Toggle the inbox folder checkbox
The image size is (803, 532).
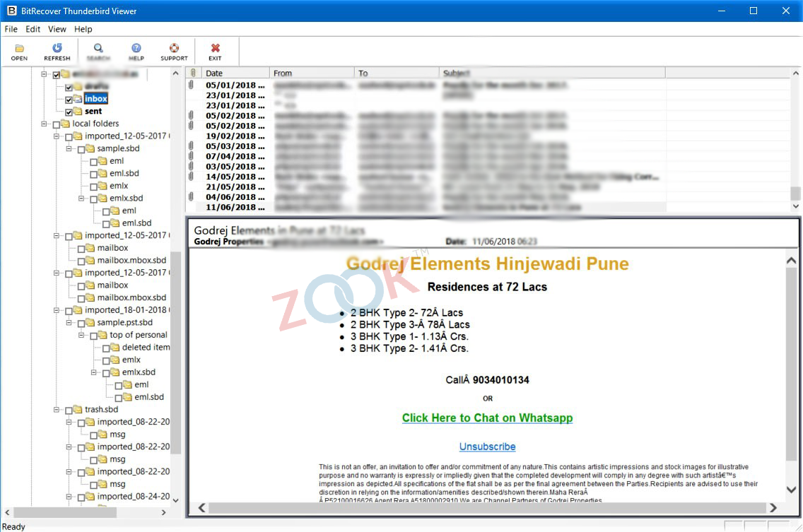click(69, 100)
